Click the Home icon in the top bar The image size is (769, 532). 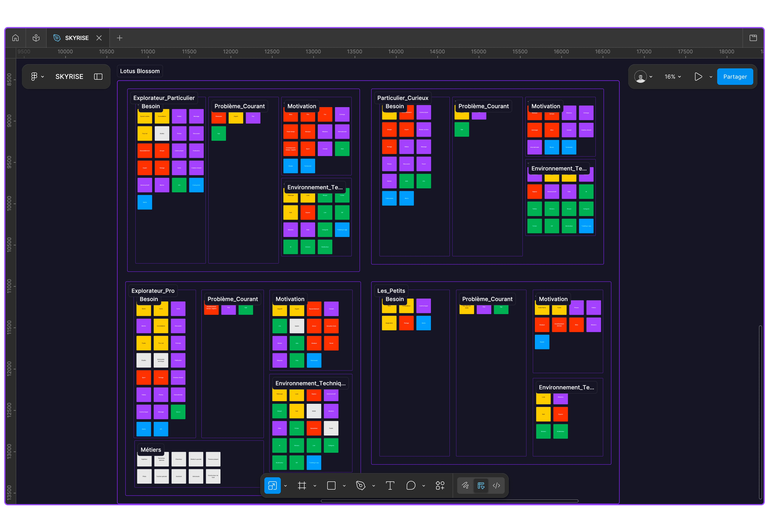pos(15,38)
